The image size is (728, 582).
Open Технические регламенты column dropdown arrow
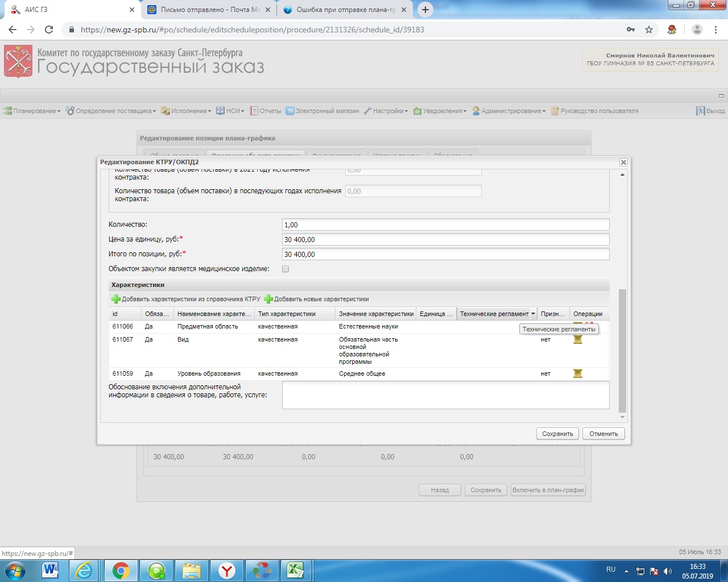pos(533,314)
